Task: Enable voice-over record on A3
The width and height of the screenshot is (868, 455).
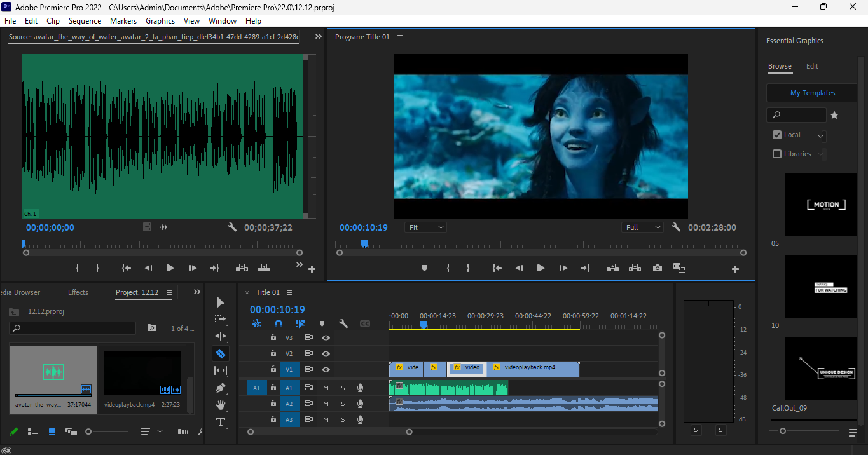Action: (x=361, y=419)
